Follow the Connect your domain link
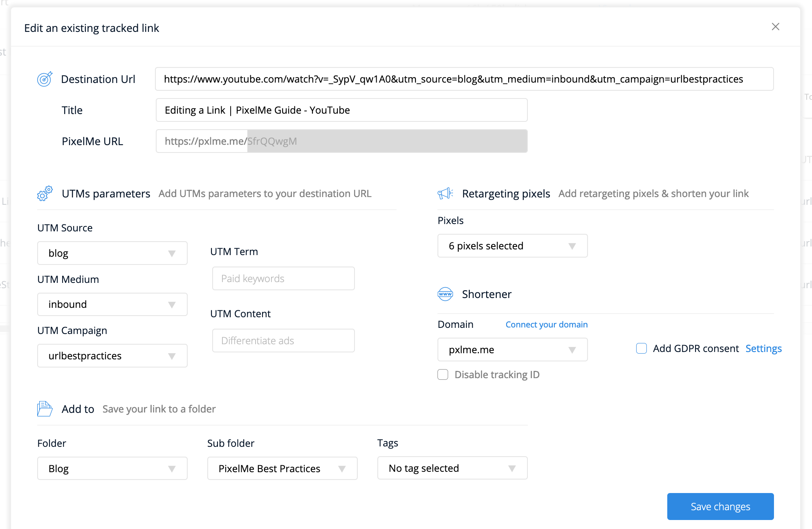Image resolution: width=812 pixels, height=529 pixels. 547,325
